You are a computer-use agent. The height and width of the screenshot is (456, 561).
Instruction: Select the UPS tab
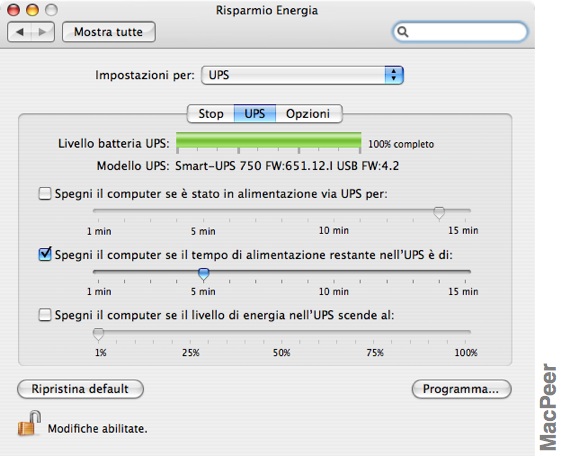[x=255, y=114]
